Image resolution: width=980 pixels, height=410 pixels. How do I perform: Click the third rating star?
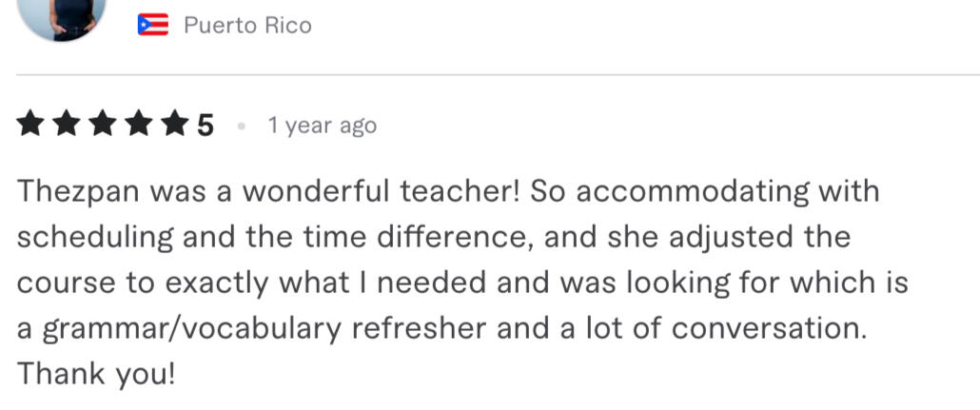pos(102,126)
